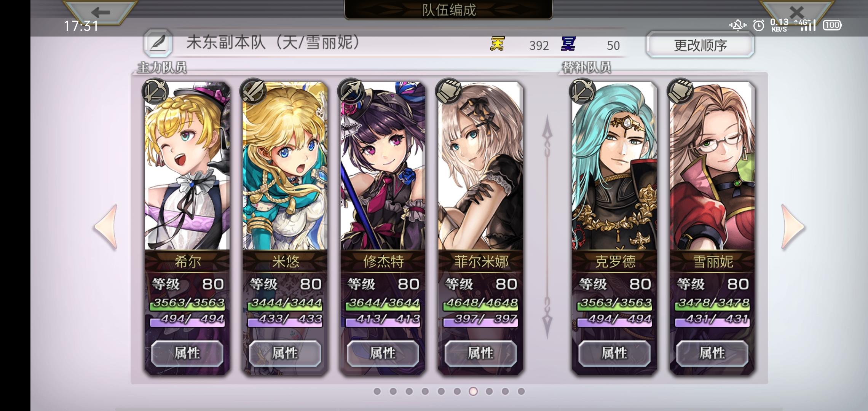Viewport: 868px width, 411px height.
Task: Click the bow weapon icon on 希尔's card
Action: [x=155, y=91]
